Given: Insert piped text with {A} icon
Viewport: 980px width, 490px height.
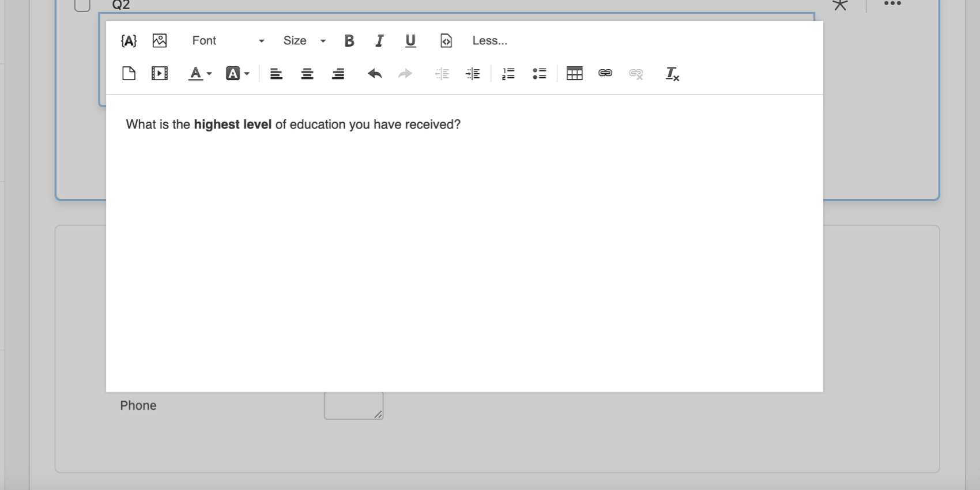Looking at the screenshot, I should [x=129, y=40].
